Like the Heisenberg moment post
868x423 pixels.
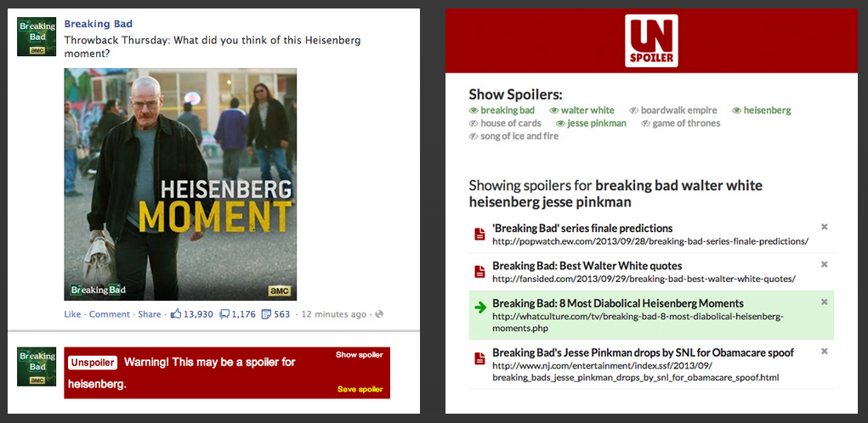pyautogui.click(x=72, y=314)
